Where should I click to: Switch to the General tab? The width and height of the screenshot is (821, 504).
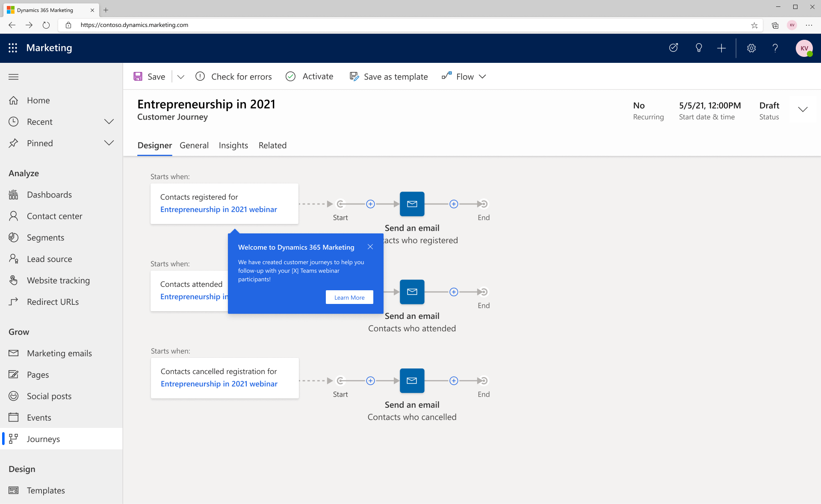click(194, 145)
